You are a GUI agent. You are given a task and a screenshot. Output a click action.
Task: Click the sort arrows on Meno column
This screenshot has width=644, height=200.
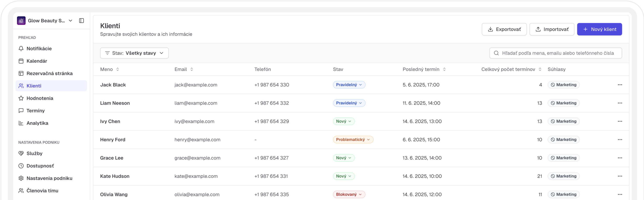coord(118,69)
